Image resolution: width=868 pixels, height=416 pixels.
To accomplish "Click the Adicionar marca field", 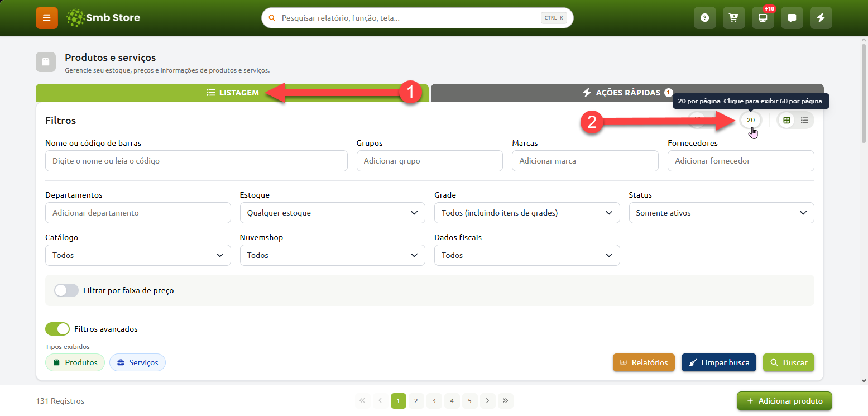I will [585, 161].
